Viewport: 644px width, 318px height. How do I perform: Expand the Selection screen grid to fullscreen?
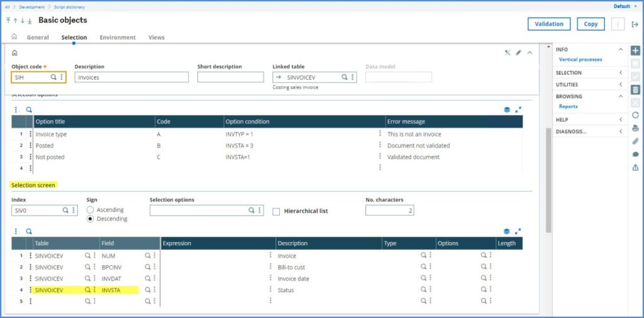[518, 231]
